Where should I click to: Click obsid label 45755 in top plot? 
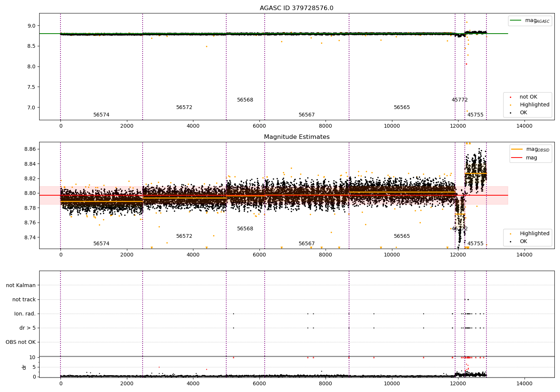coord(475,115)
